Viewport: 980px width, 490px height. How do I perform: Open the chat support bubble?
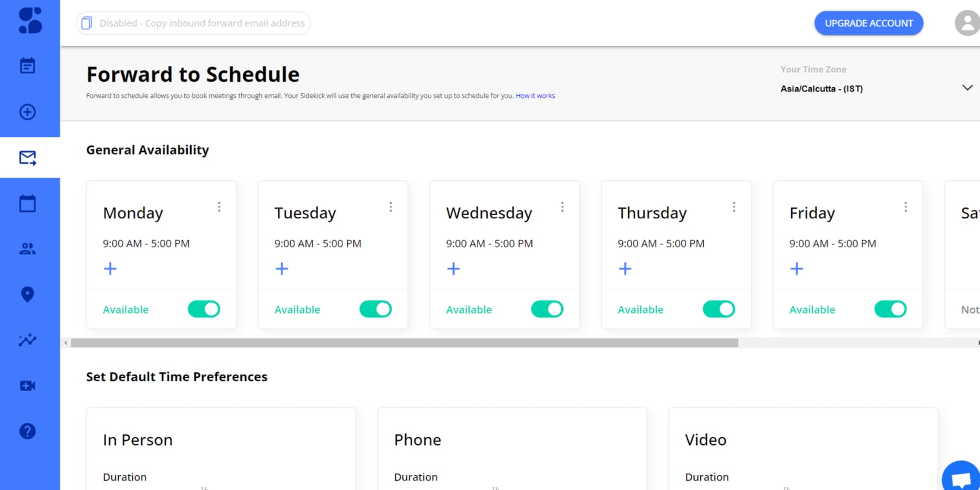(961, 476)
